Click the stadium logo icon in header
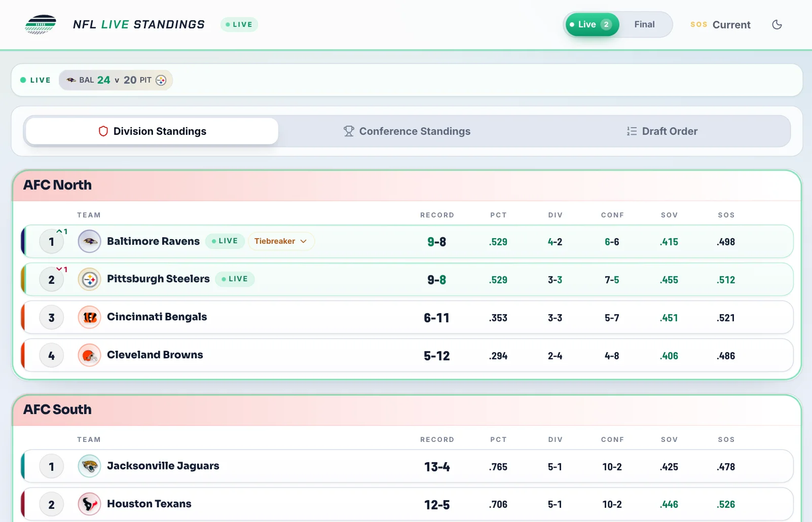The height and width of the screenshot is (522, 812). click(41, 24)
